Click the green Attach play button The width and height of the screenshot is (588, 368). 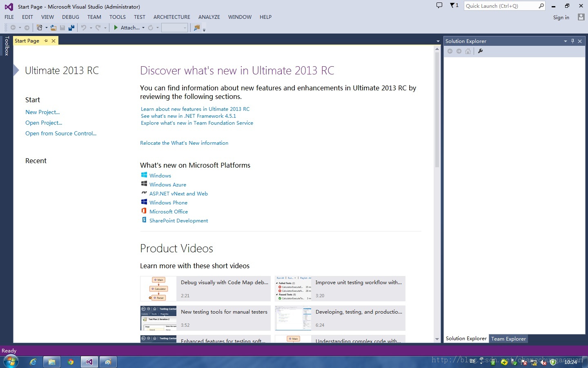(x=116, y=27)
